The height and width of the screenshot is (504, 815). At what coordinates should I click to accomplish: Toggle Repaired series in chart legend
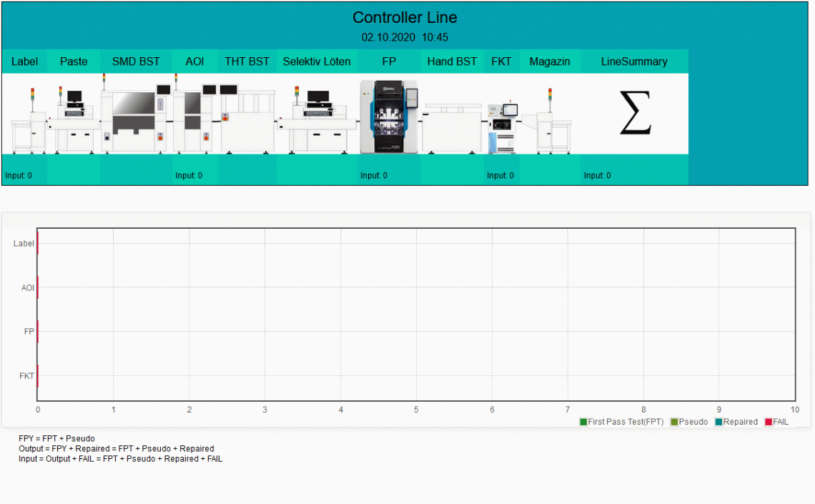pyautogui.click(x=740, y=422)
